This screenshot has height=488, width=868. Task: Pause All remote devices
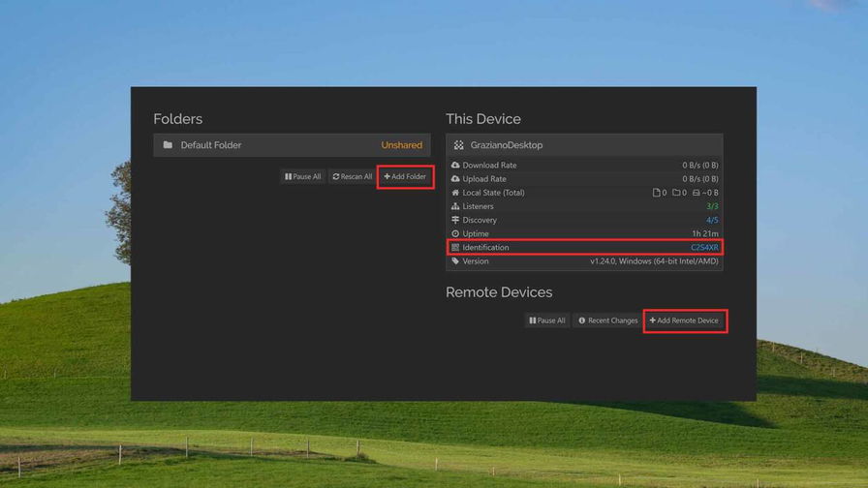click(x=546, y=320)
